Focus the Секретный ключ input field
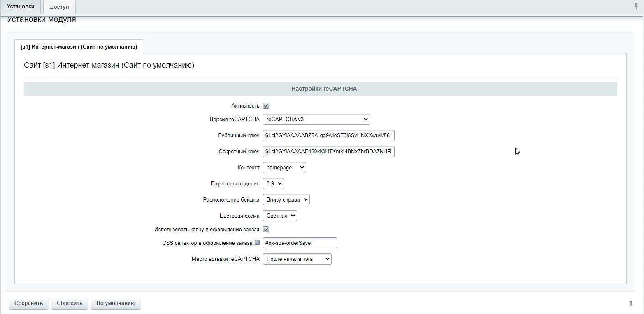The height and width of the screenshot is (314, 644). tap(328, 152)
